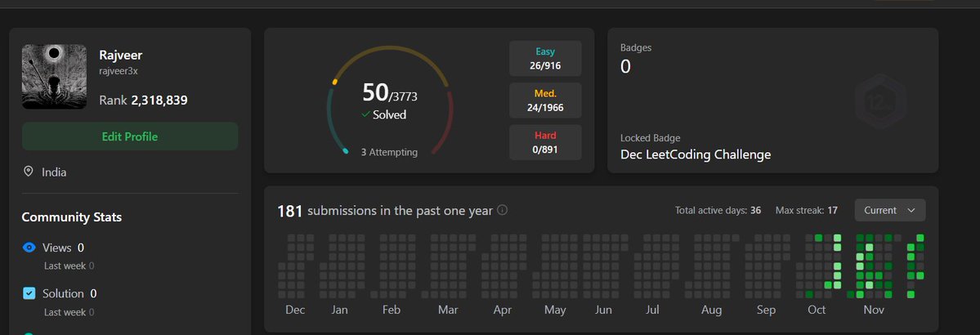Image resolution: width=980 pixels, height=335 pixels.
Task: Click the Rajveer display name
Action: (x=121, y=55)
